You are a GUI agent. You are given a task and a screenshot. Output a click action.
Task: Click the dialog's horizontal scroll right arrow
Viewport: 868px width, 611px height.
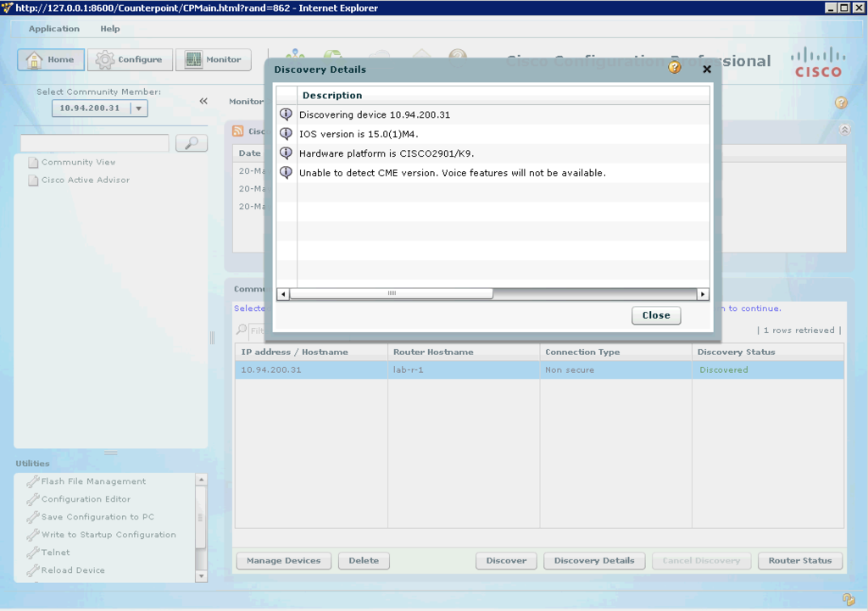point(703,294)
